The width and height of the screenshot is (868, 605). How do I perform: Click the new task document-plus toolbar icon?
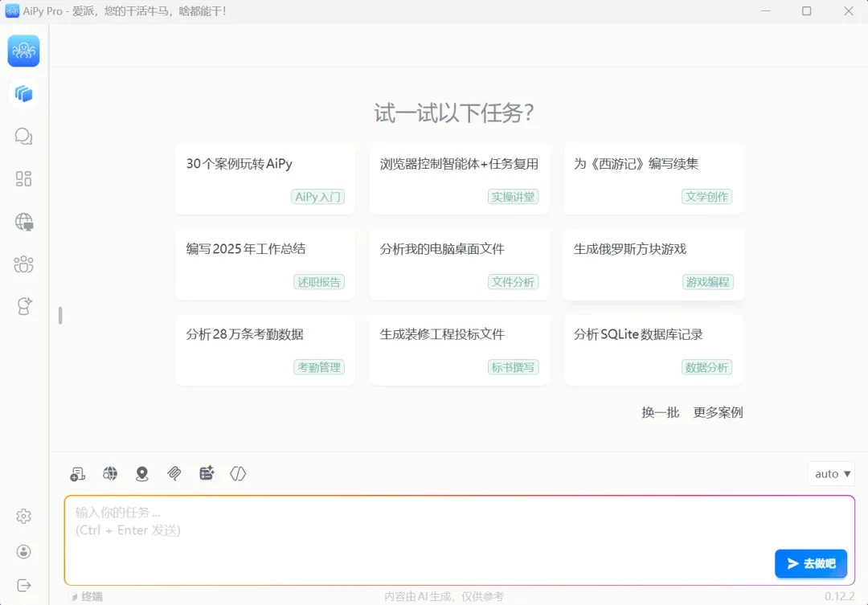click(77, 474)
